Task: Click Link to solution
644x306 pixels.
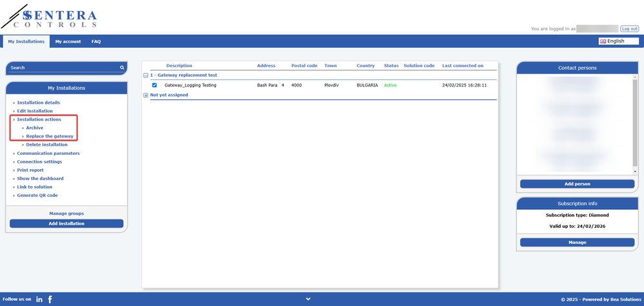Action: (x=35, y=187)
